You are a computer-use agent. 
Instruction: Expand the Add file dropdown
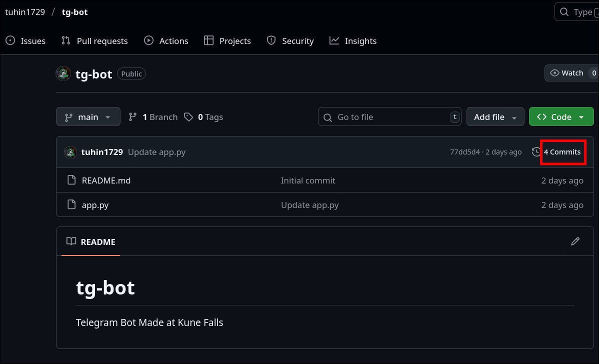(x=495, y=117)
